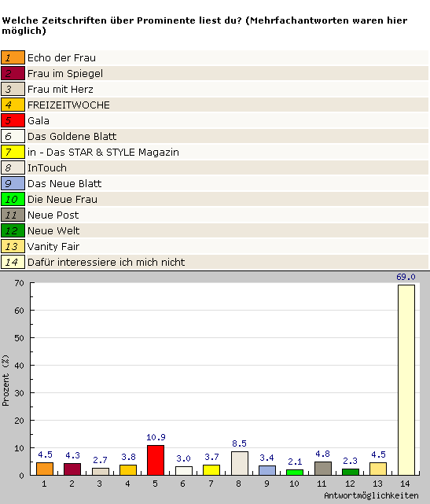Select the bright green swatch numbered 10

pyautogui.click(x=13, y=199)
